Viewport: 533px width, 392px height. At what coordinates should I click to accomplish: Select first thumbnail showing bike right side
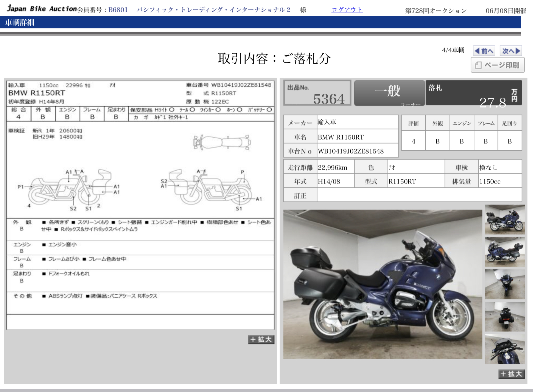[x=504, y=220]
